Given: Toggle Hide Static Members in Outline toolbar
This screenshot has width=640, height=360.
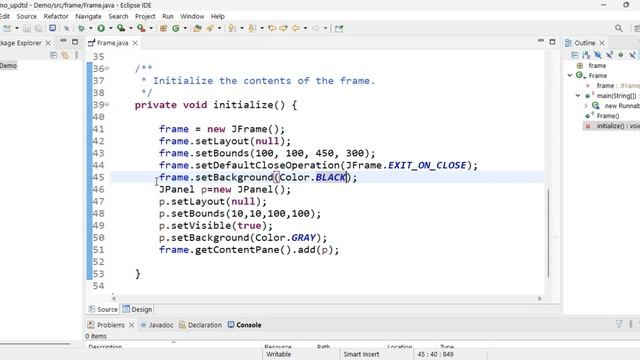Looking at the screenshot, I should coord(609,55).
